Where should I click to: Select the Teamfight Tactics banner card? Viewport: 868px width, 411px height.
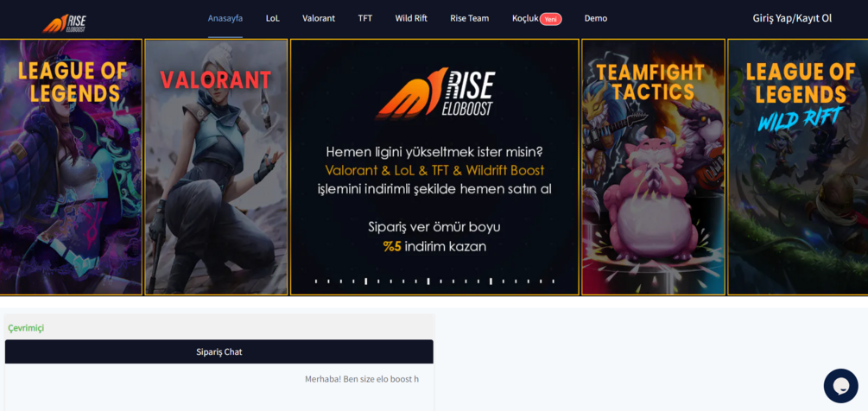point(653,167)
